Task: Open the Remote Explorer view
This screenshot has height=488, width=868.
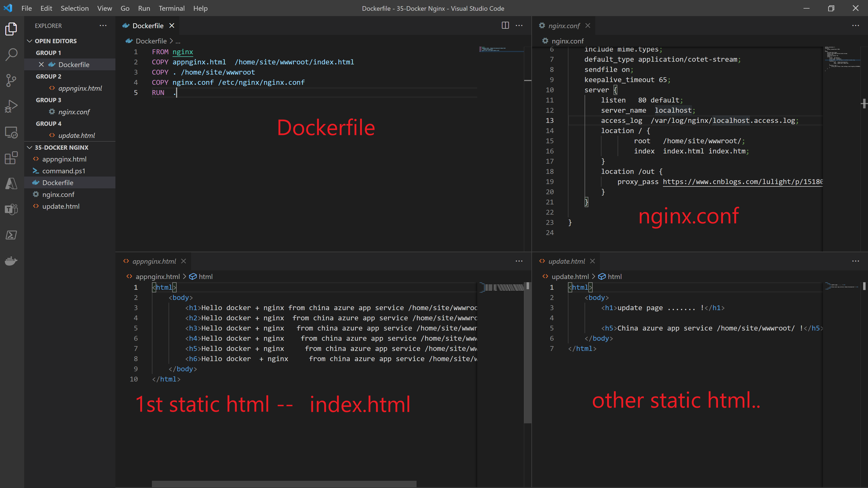Action: 12,132
